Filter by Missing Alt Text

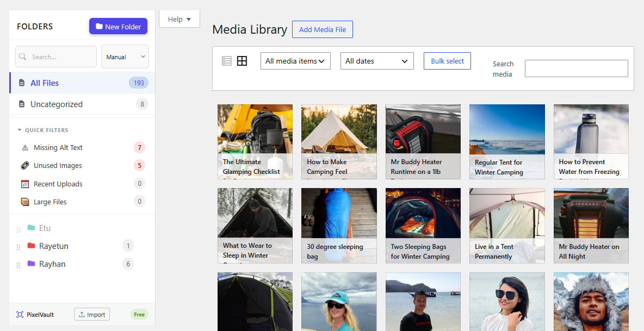[x=82, y=148]
